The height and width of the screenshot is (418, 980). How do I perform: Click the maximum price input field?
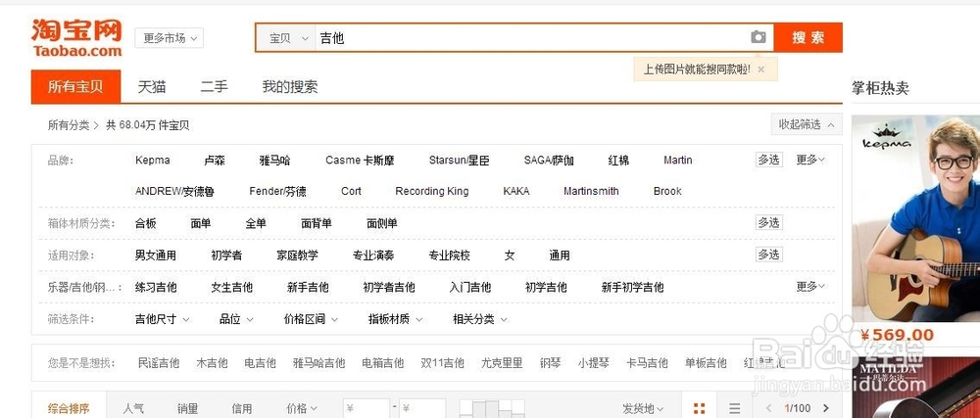422,408
